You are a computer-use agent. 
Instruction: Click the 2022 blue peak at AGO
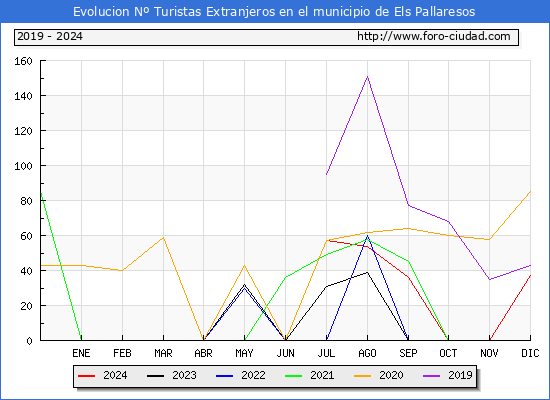pyautogui.click(x=367, y=236)
